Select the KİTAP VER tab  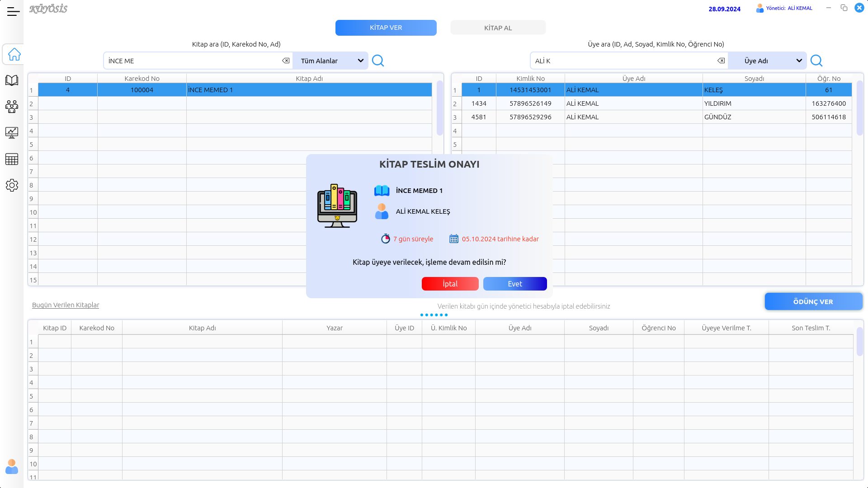pos(386,28)
